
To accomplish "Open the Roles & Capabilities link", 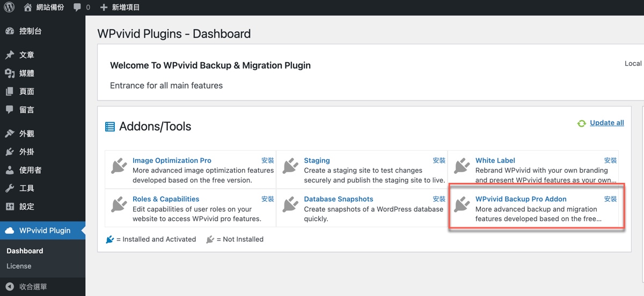I will [x=166, y=199].
